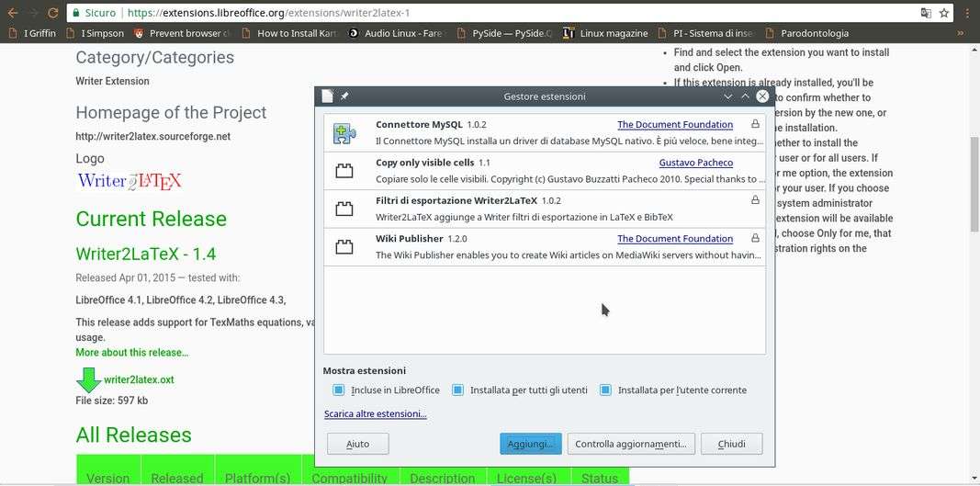
Task: Click the Wiki Publisher extension icon
Action: click(x=344, y=247)
